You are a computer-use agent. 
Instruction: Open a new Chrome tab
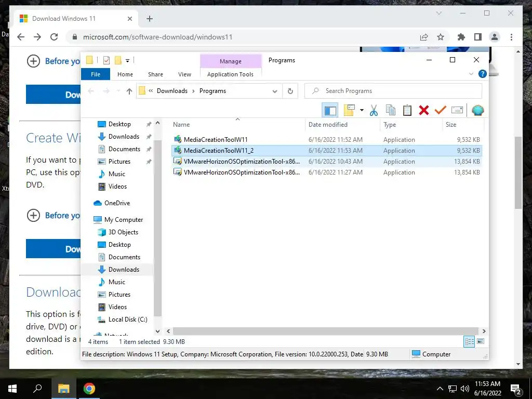point(150,19)
